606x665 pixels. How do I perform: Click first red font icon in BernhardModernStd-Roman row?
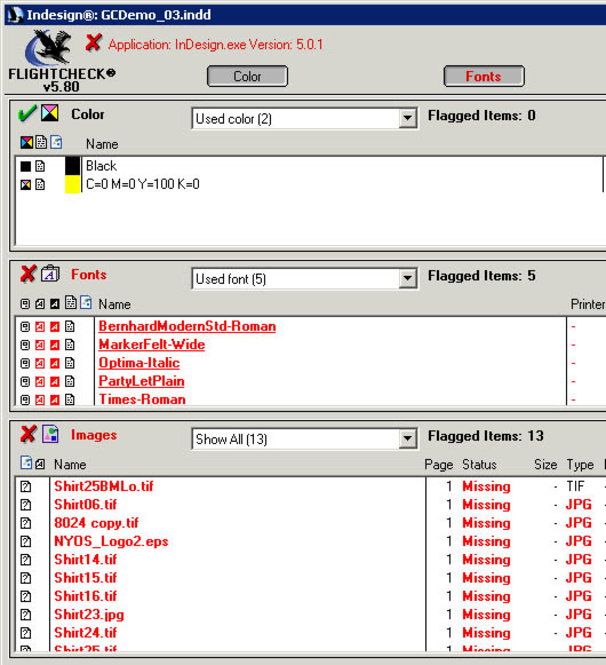coord(40,327)
